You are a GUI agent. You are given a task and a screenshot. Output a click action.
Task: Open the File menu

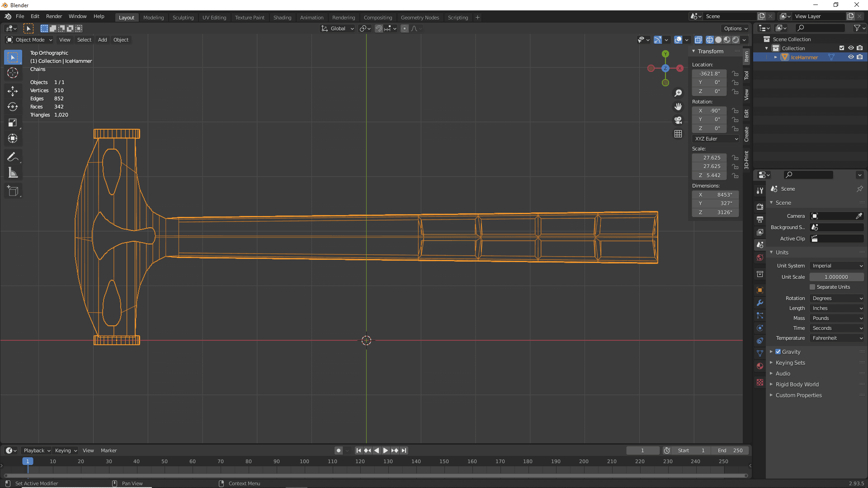point(20,16)
